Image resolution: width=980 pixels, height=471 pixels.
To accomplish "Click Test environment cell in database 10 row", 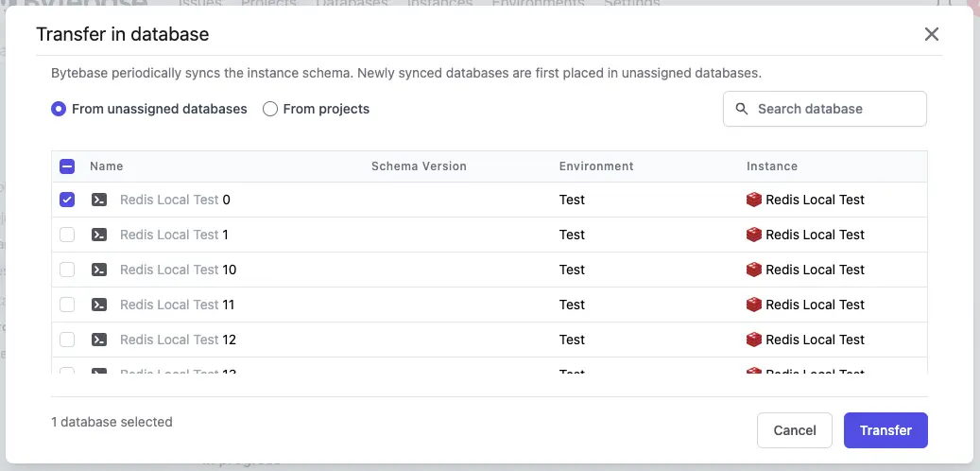I will 572,270.
